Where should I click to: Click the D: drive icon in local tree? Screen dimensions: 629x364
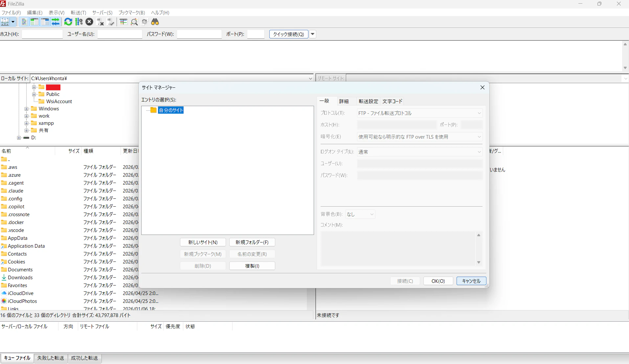[x=26, y=138]
